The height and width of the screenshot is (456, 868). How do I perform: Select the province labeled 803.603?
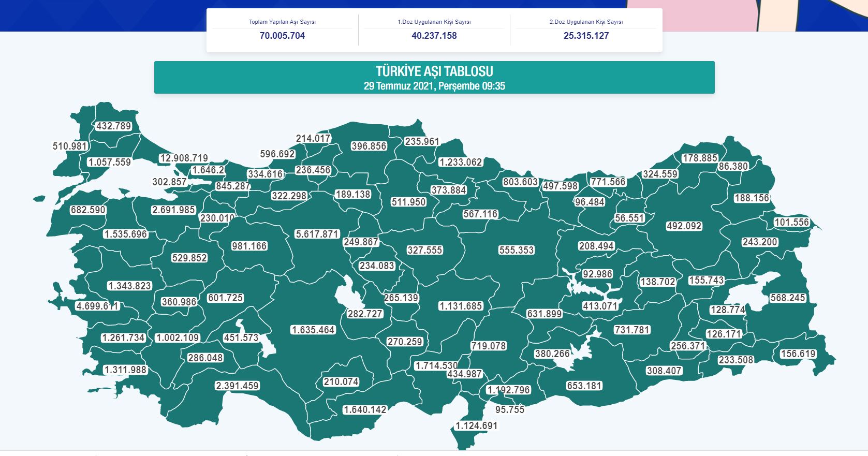(x=521, y=182)
